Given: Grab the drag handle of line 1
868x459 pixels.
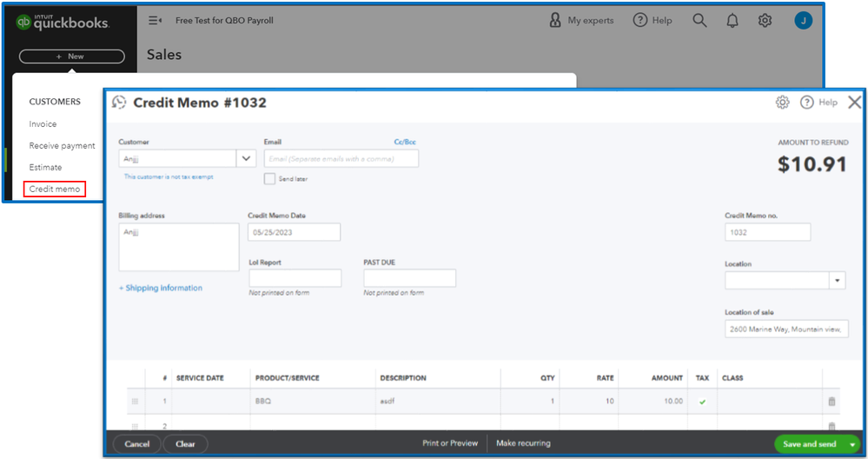Looking at the screenshot, I should 135,402.
